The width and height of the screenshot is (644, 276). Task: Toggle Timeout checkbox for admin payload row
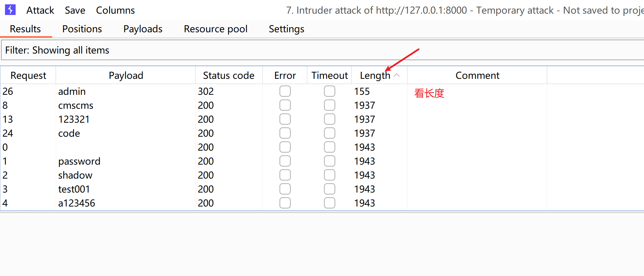329,91
